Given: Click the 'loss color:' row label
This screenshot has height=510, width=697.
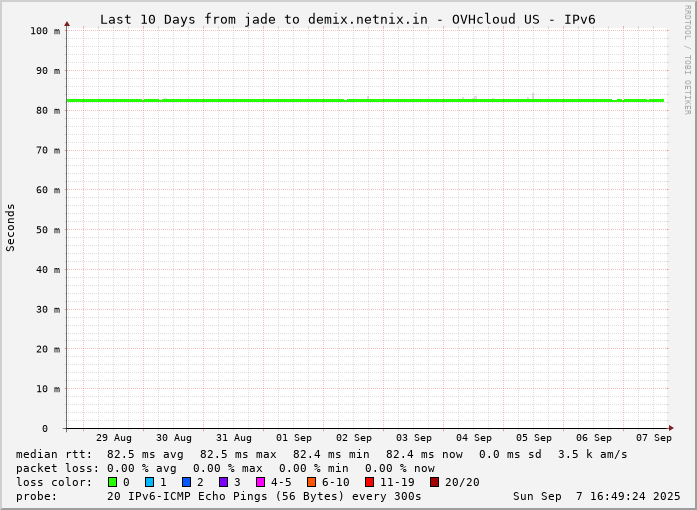Looking at the screenshot, I should tap(54, 482).
